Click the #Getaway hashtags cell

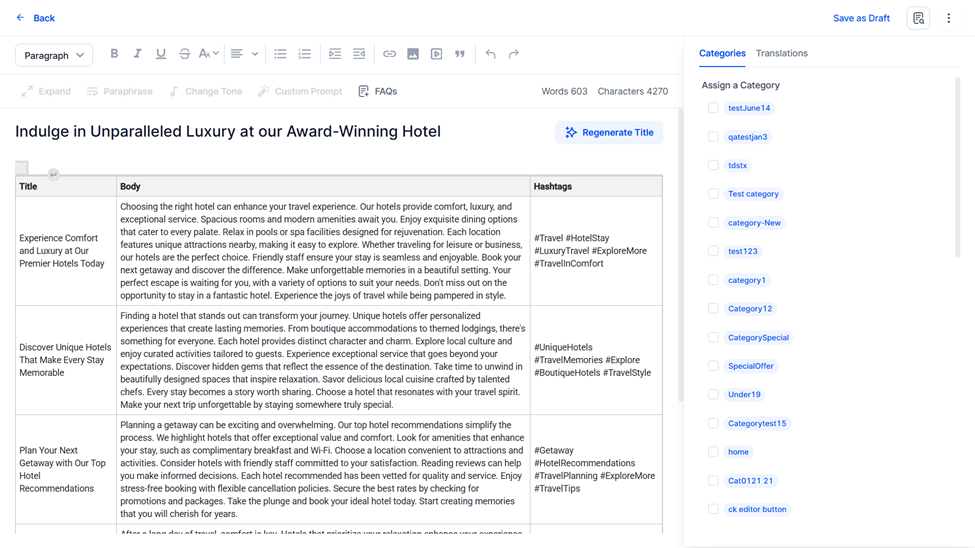tap(596, 469)
